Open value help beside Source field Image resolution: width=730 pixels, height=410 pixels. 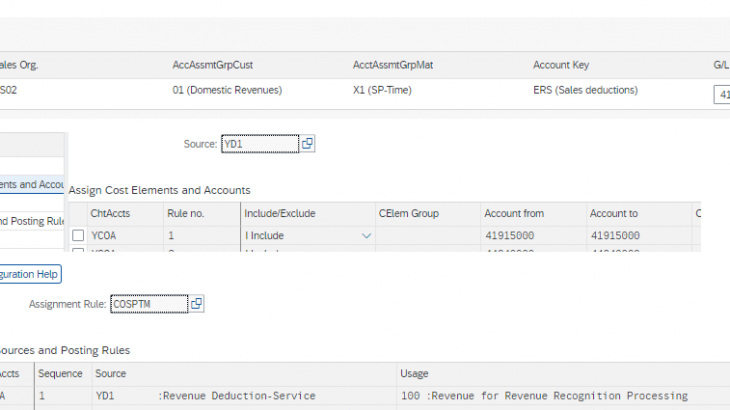(308, 144)
